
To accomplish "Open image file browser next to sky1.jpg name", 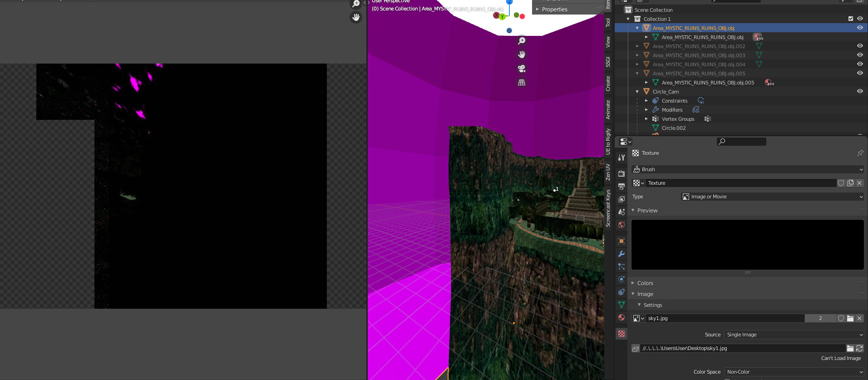I will click(850, 318).
